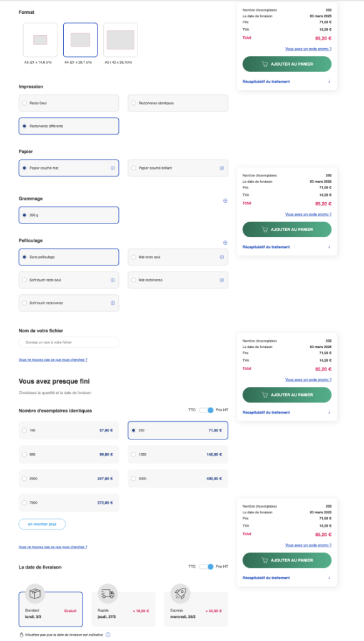This screenshot has height=641, width=364.
Task: Choose the A3 format thumbnail
Action: click(x=121, y=39)
